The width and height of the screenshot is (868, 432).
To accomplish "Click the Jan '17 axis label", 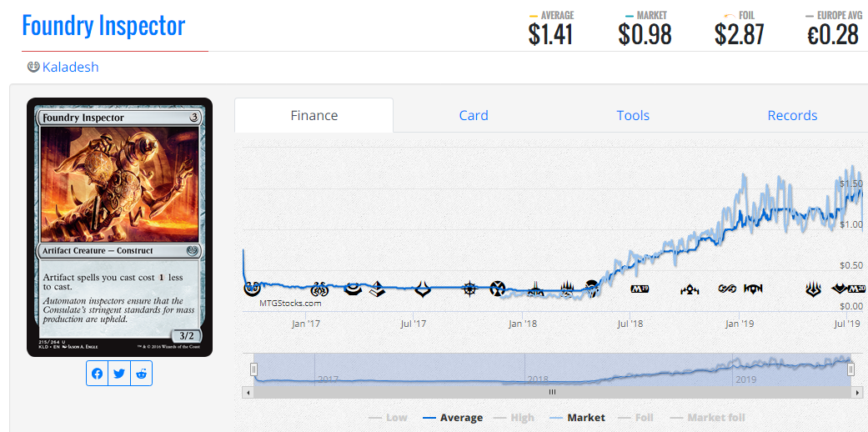I will 306,324.
